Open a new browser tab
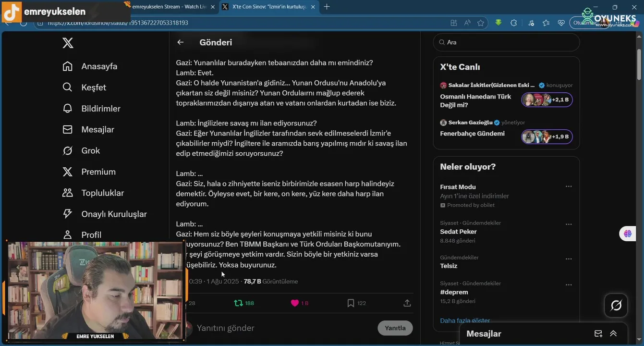The width and height of the screenshot is (644, 346). [327, 7]
